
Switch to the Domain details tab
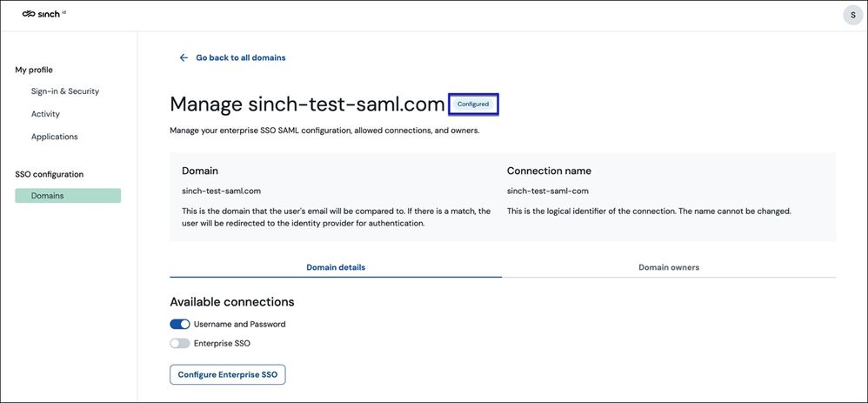336,267
